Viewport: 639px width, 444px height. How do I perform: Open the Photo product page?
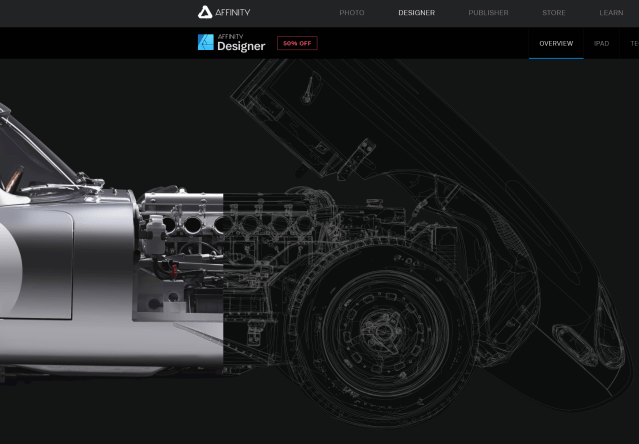pos(352,13)
